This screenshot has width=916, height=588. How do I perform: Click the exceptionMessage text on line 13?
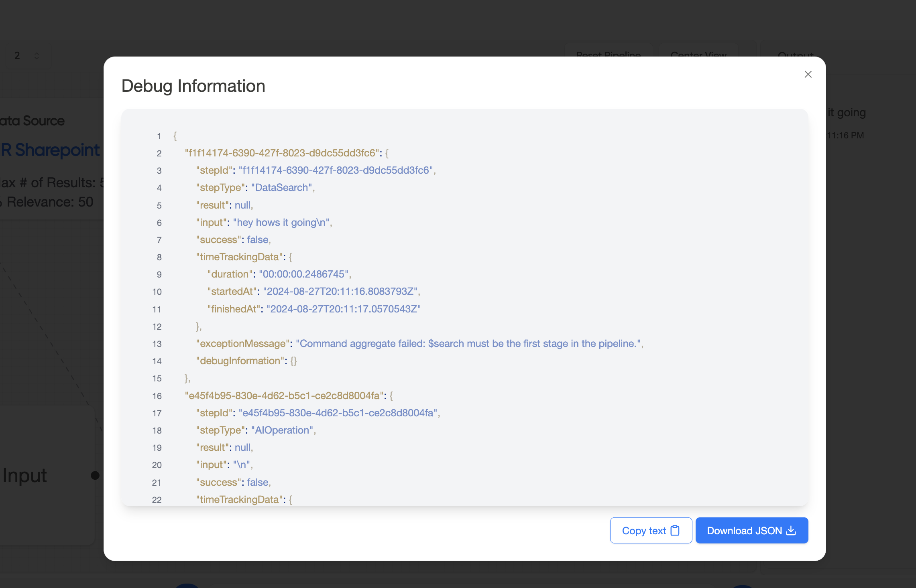click(x=468, y=344)
